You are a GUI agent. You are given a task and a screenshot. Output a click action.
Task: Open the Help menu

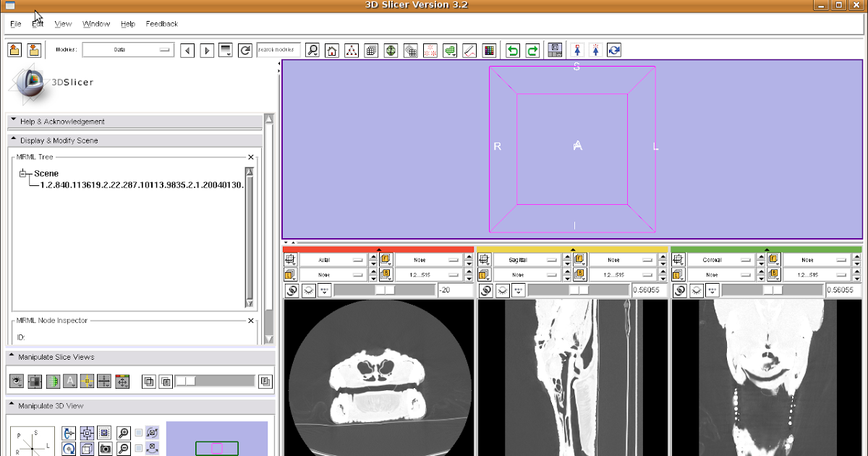128,24
